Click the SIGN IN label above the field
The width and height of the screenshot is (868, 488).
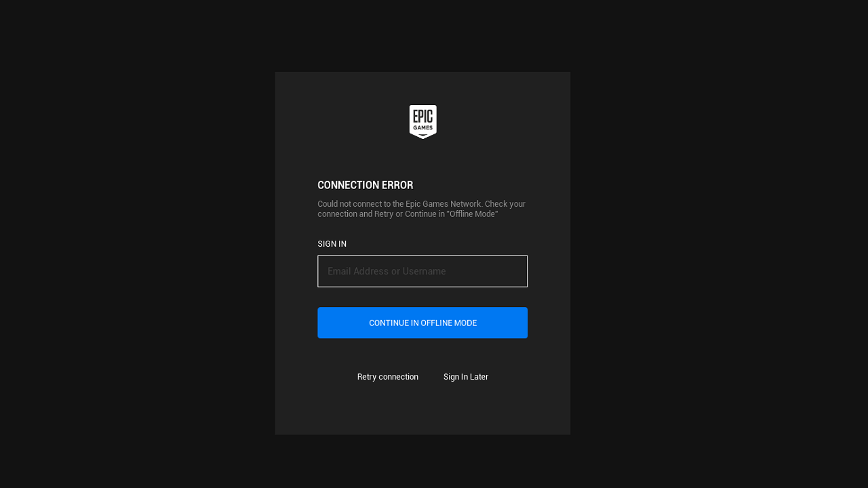(x=332, y=244)
